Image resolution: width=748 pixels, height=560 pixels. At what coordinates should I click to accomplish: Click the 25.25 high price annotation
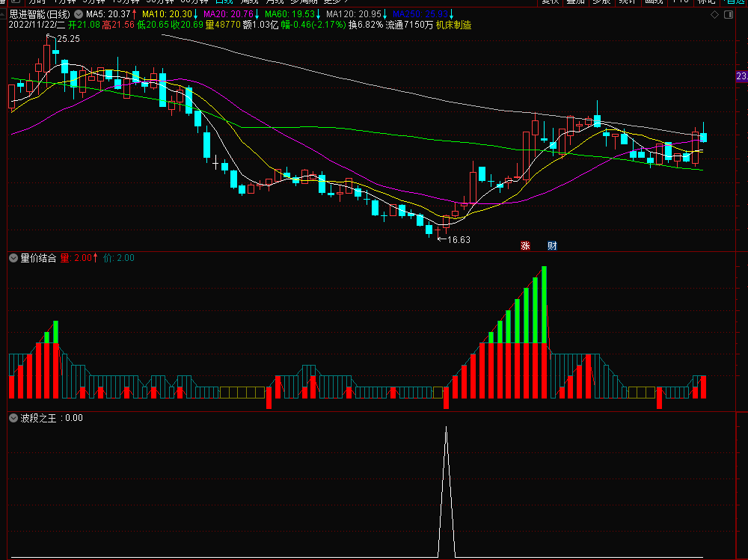coord(68,39)
